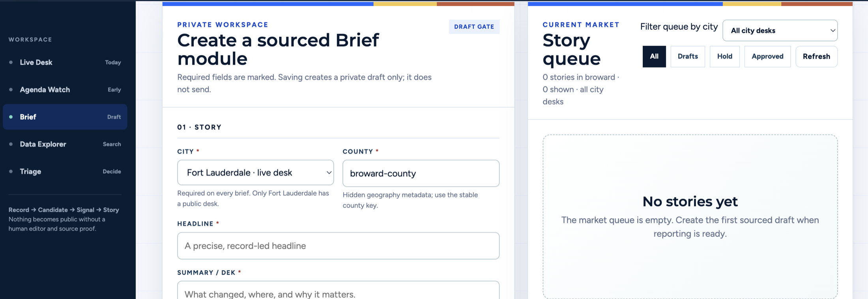Click the bullet dot beside Live Desk

[x=11, y=62]
